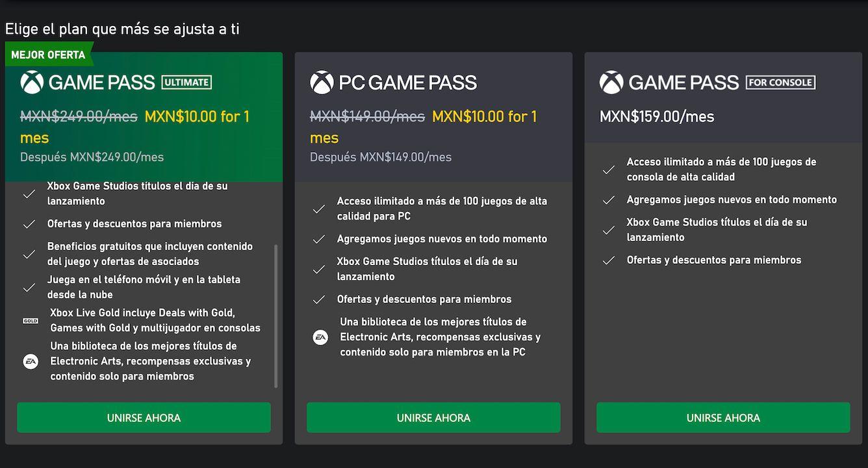
Task: Click the Xbox logo on PC Game Pass
Action: [x=322, y=83]
